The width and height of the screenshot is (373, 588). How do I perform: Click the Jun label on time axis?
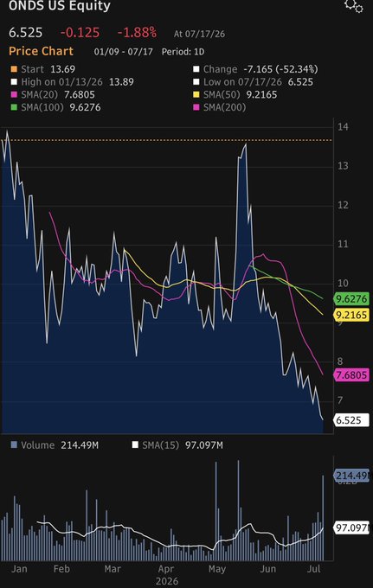click(268, 569)
